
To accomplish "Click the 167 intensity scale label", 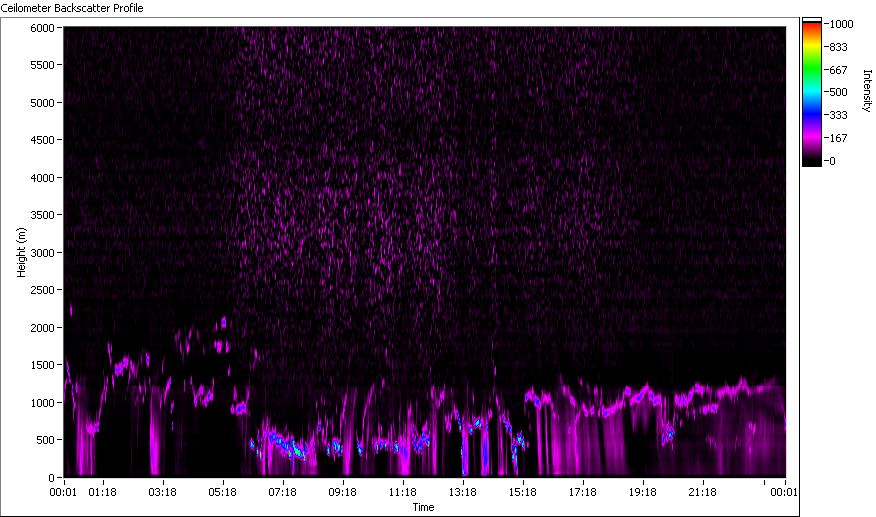I will pyautogui.click(x=839, y=138).
